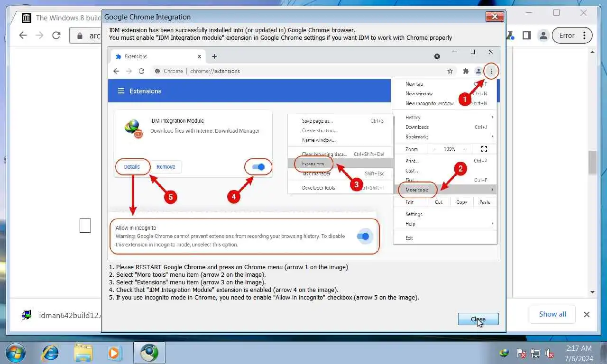Viewport: 607px width, 364px height.
Task: Open the Action Center flag tray icon
Action: [x=521, y=353]
